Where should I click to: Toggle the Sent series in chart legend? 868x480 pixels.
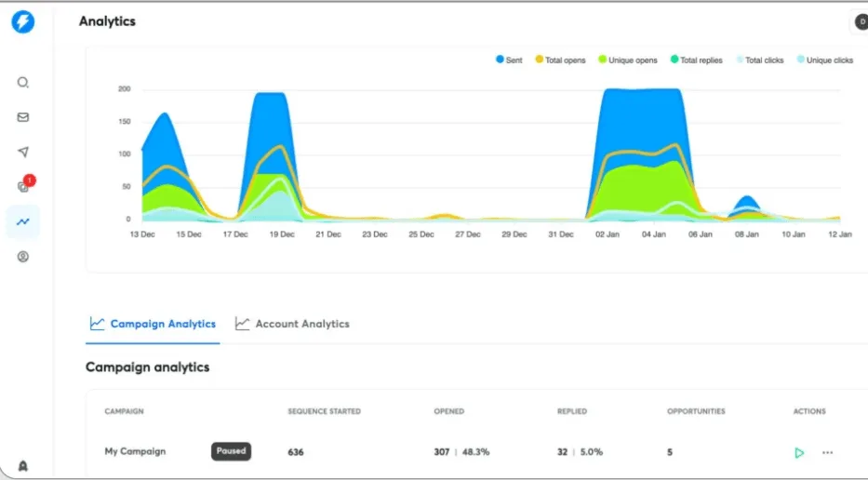tap(509, 60)
